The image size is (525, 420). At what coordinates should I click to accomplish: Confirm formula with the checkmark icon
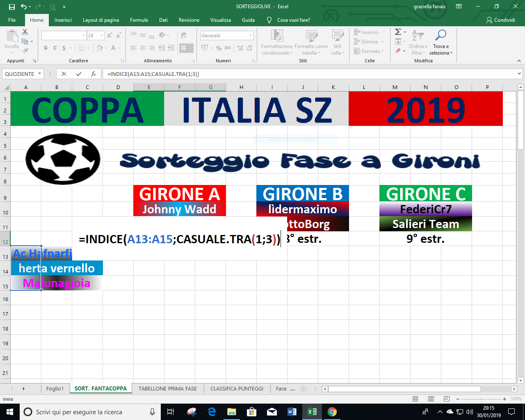[79, 74]
